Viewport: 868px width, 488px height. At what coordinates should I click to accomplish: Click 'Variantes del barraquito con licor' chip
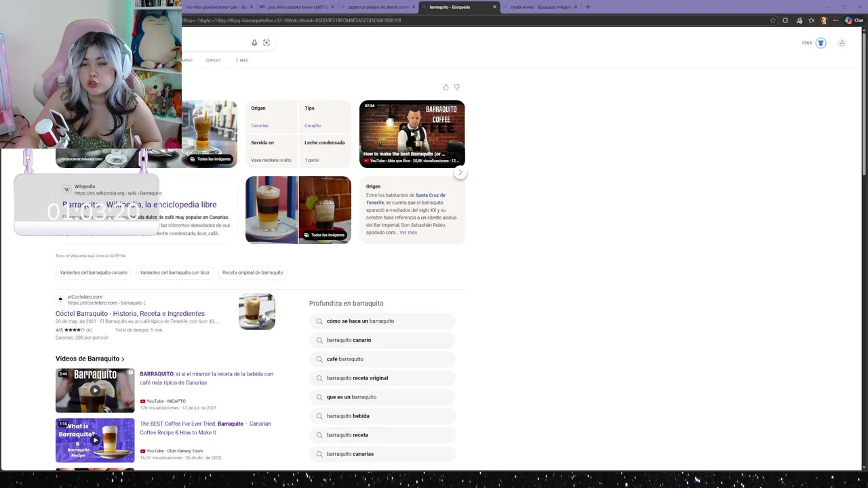pos(175,272)
